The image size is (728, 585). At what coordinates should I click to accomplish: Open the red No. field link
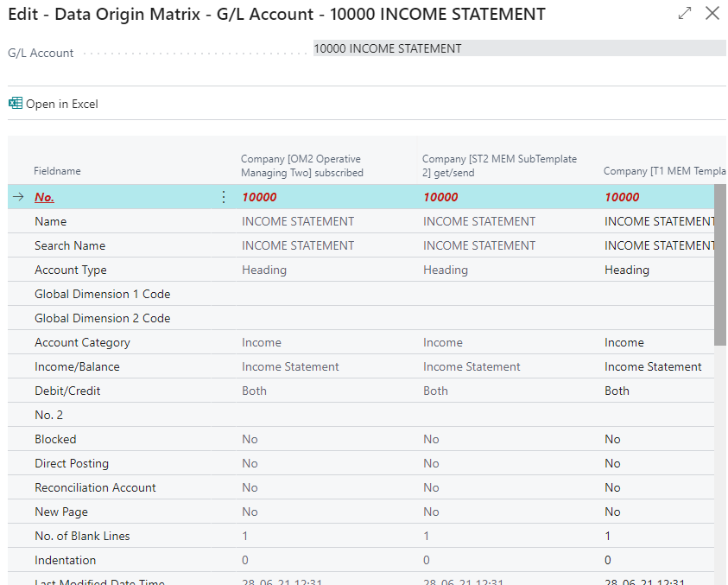(45, 196)
